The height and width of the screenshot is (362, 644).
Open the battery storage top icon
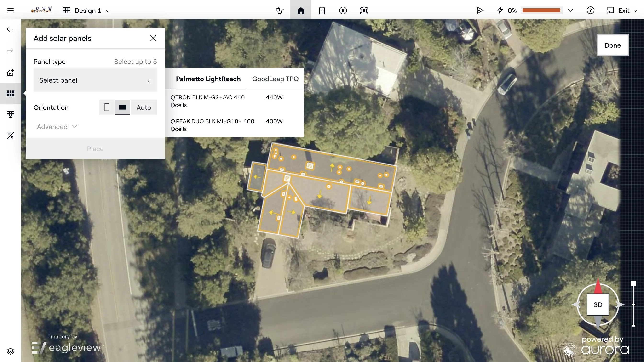(322, 11)
